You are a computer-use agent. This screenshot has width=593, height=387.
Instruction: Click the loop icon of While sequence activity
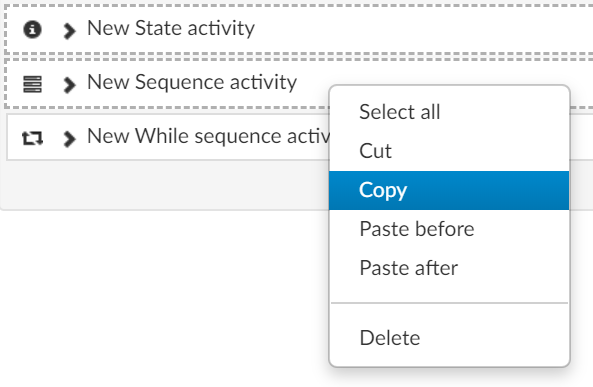32,138
